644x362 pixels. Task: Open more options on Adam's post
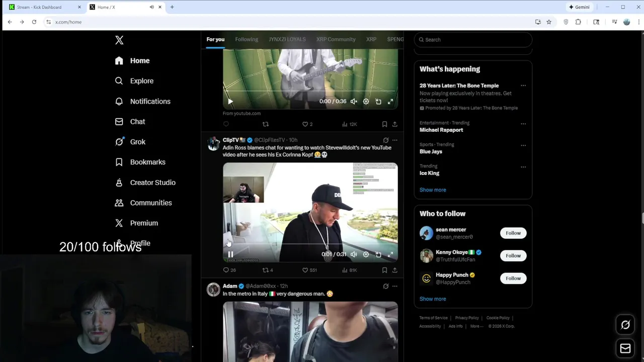tap(395, 286)
